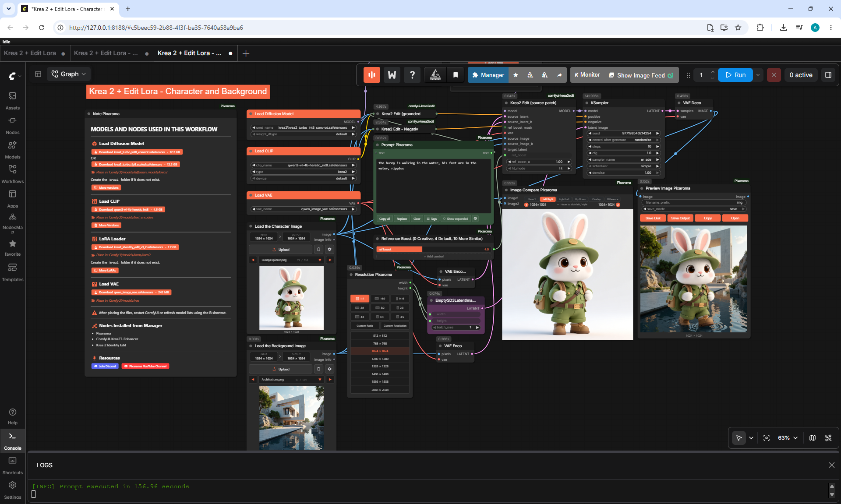Screen dimensions: 841x504
Task: Select the 4:3 aspect ratio option
Action: pos(360,317)
